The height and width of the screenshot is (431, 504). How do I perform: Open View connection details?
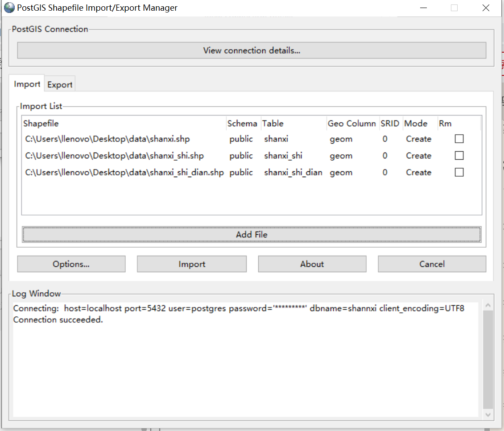252,50
